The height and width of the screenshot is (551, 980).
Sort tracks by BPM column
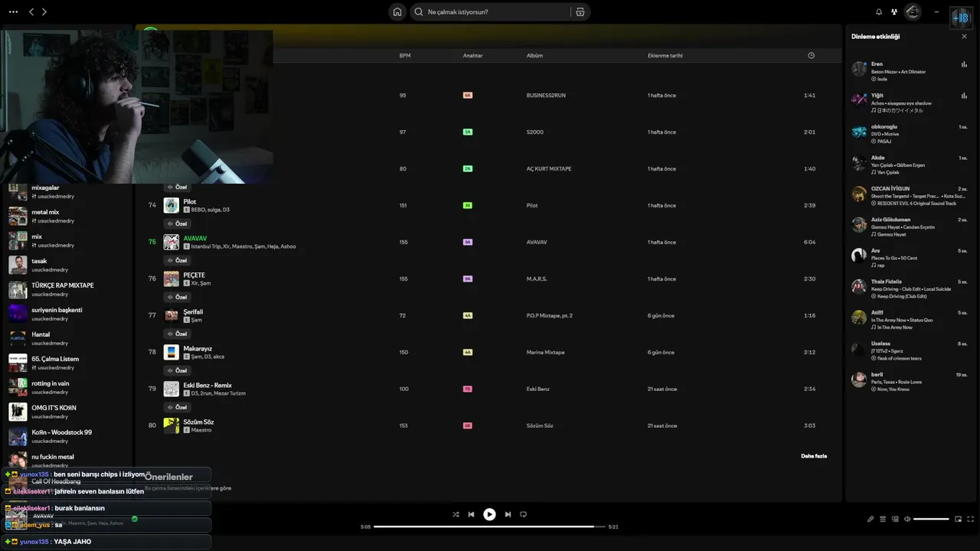403,56
